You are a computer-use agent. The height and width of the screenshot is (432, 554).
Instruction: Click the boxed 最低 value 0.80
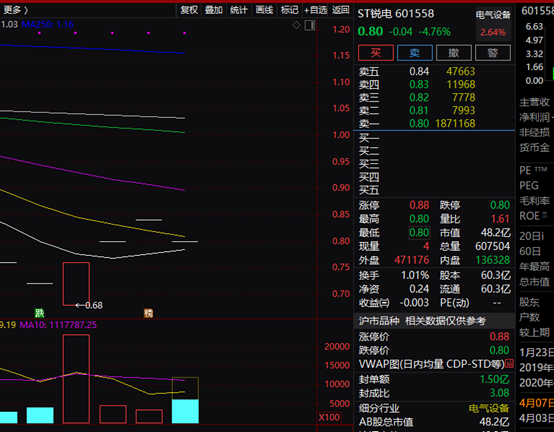419,232
